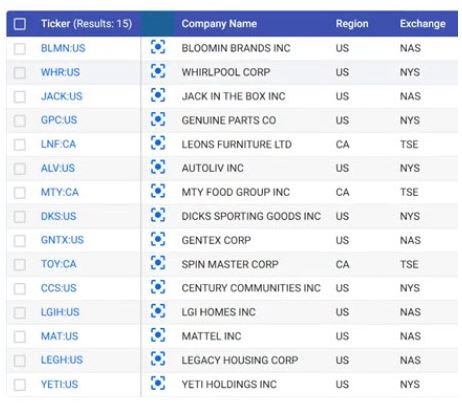This screenshot has height=414, width=462.
Task: Select the checkbox next to LGIH:US
Action: tap(20, 312)
